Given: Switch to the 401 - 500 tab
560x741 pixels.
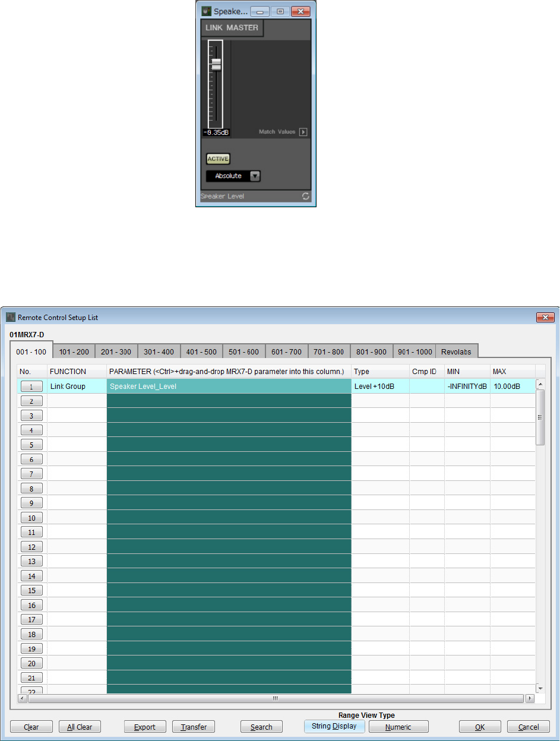Looking at the screenshot, I should 201,352.
